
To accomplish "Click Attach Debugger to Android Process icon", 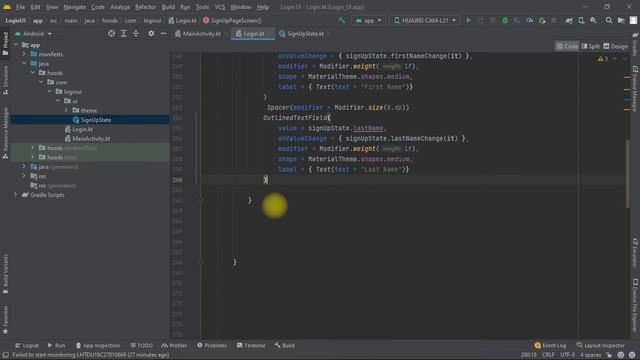I will click(x=542, y=20).
